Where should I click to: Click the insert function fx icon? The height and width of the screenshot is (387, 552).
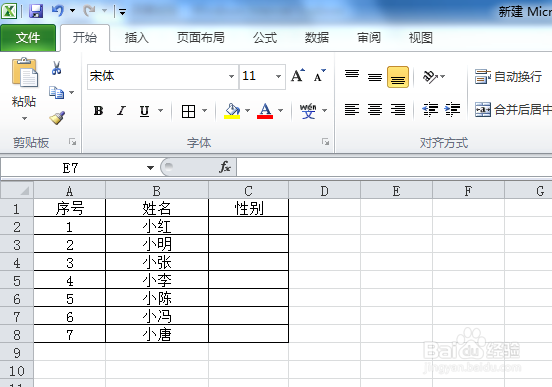pyautogui.click(x=225, y=167)
